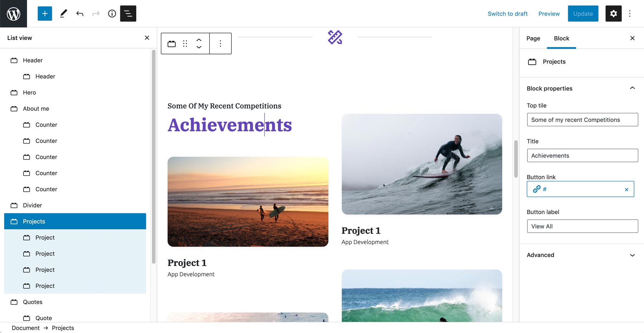The image size is (644, 333).
Task: Open the top bar Options kebab menu
Action: tap(630, 14)
